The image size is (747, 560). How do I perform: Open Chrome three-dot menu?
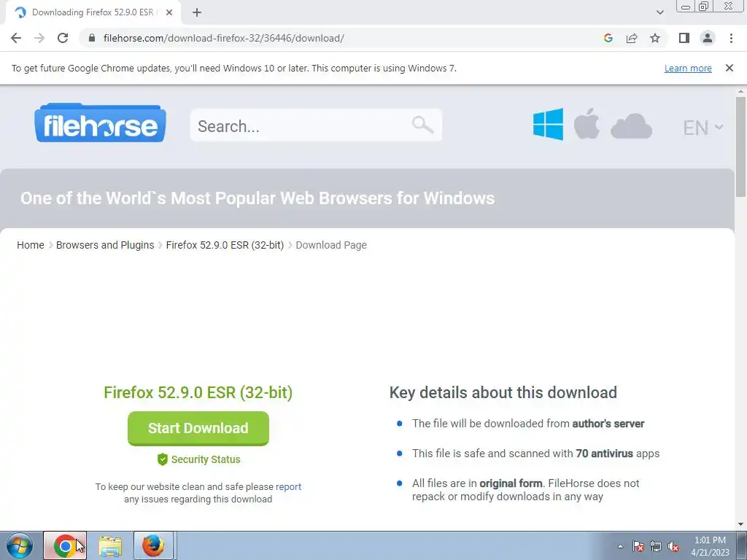tap(731, 38)
